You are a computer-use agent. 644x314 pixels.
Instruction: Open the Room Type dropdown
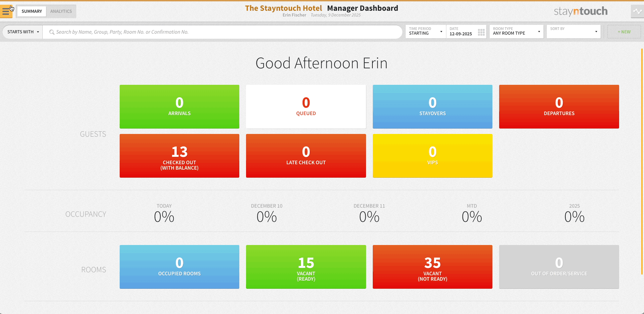tap(516, 32)
